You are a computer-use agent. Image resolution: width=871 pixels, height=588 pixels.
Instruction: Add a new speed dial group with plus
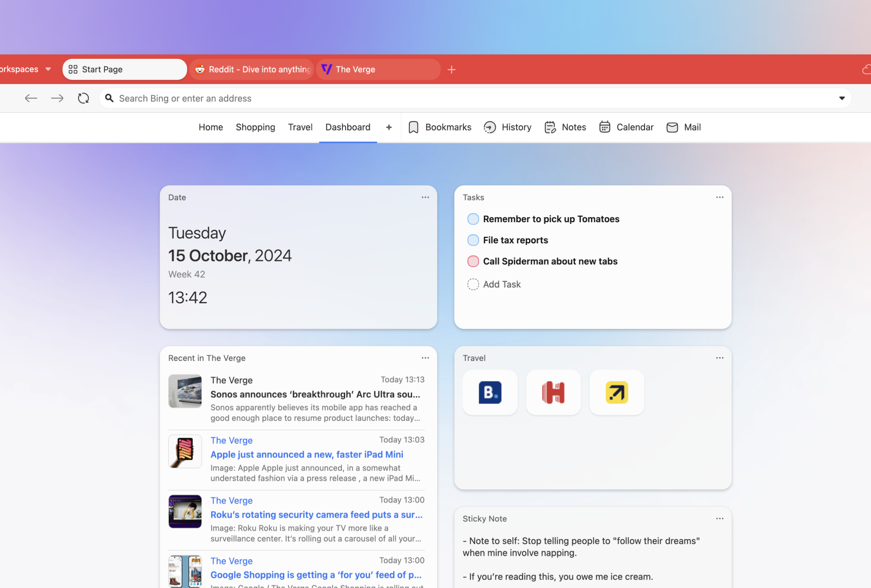pyautogui.click(x=389, y=127)
